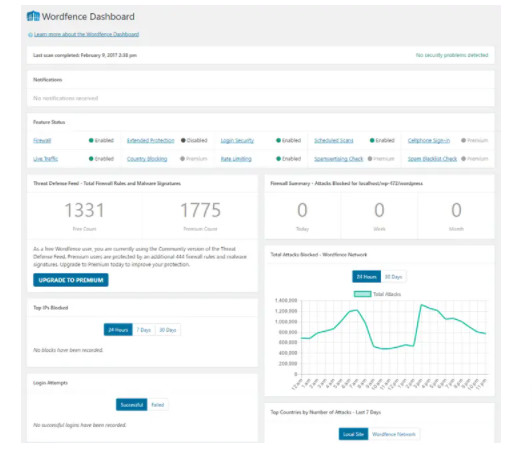Click the gray Premium dot for Spam Blacklist Check
Viewport: 532px width, 457px height.
463,158
